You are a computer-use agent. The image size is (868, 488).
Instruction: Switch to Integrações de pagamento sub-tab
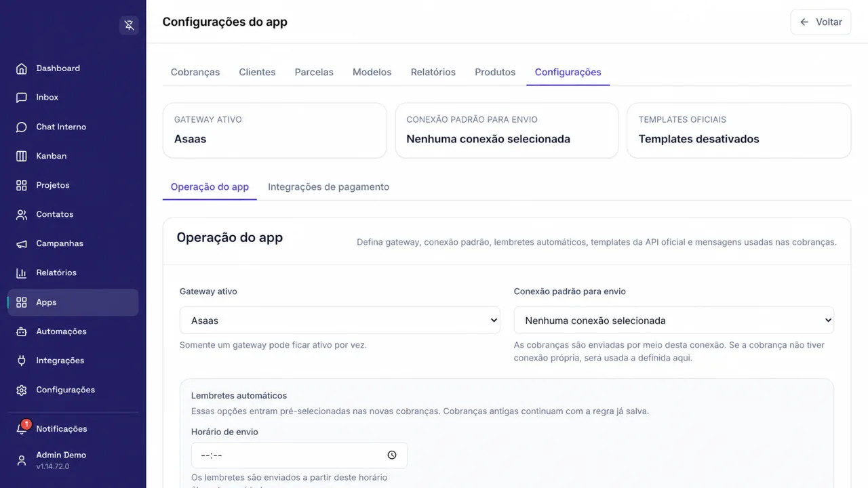click(328, 187)
